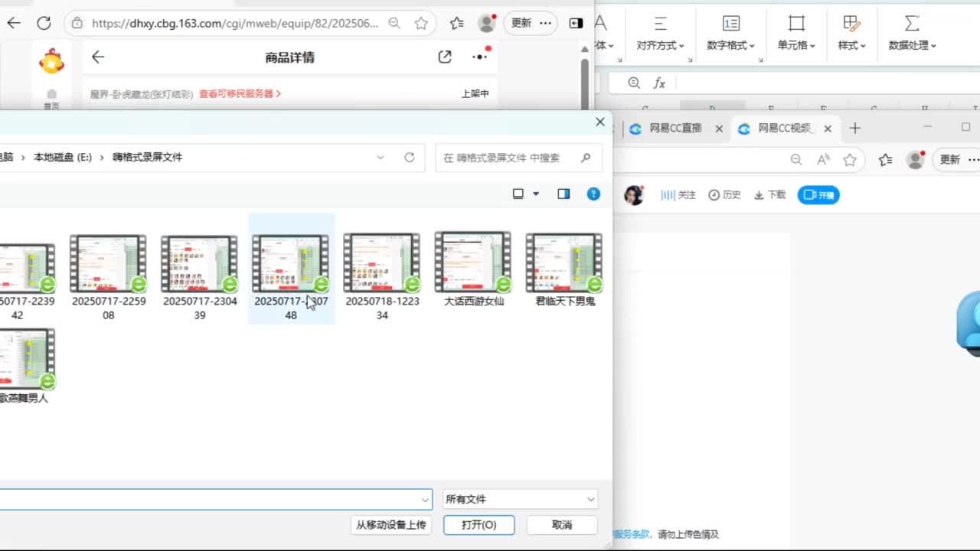Open favorites list in top browser

coord(457,23)
